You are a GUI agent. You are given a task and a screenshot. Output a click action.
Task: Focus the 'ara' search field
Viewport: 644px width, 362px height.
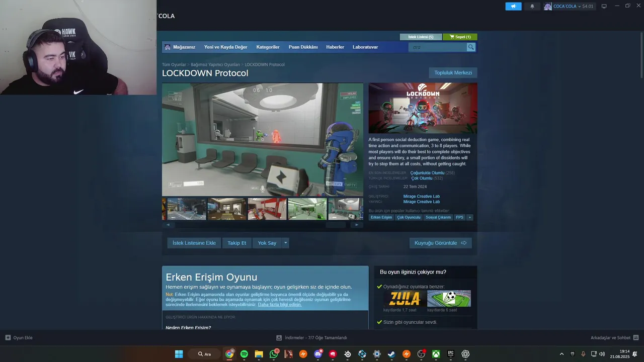[x=438, y=47]
